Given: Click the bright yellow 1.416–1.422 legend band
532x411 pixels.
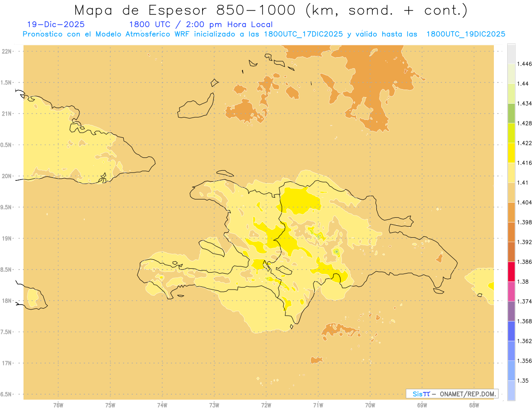Looking at the screenshot, I should click(511, 153).
